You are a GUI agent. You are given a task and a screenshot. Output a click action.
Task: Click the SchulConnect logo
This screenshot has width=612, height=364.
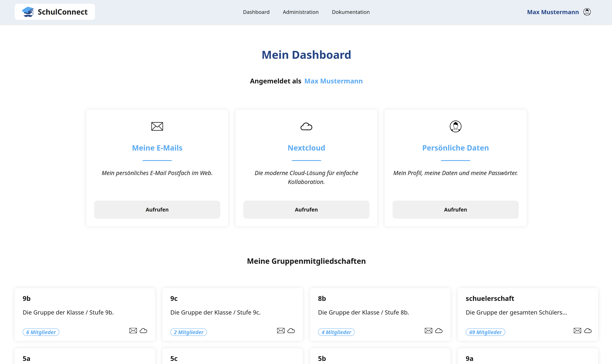(x=55, y=12)
